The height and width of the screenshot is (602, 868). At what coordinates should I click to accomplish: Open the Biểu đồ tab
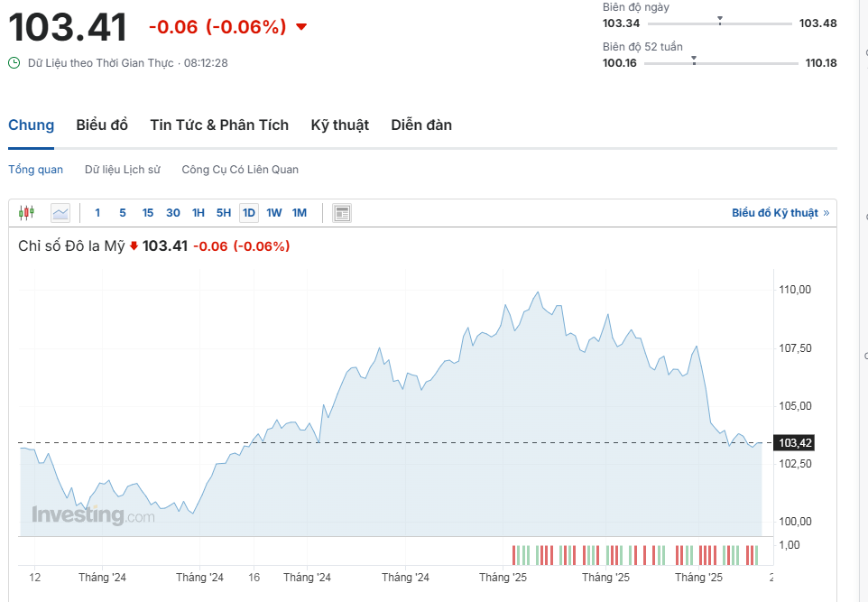tap(102, 125)
